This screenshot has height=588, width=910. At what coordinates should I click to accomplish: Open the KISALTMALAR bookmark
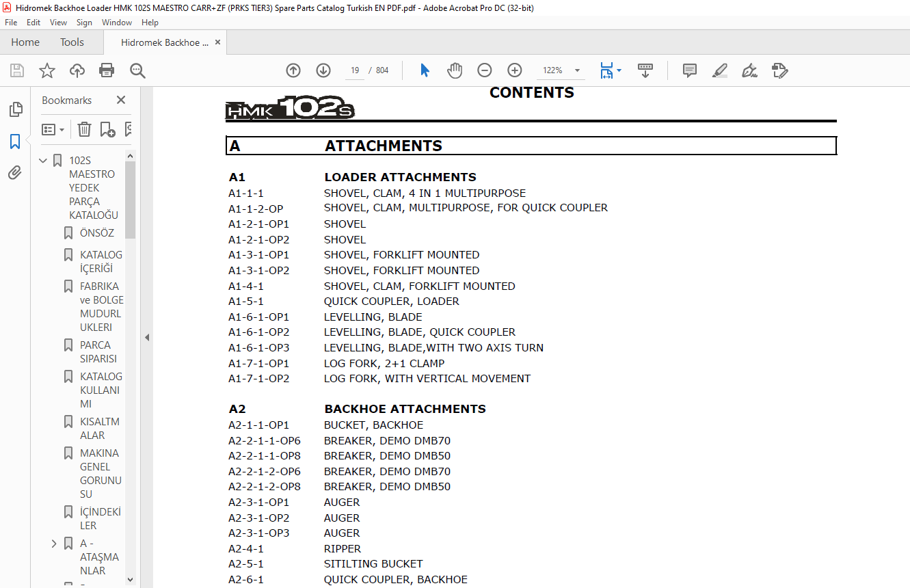coord(100,429)
